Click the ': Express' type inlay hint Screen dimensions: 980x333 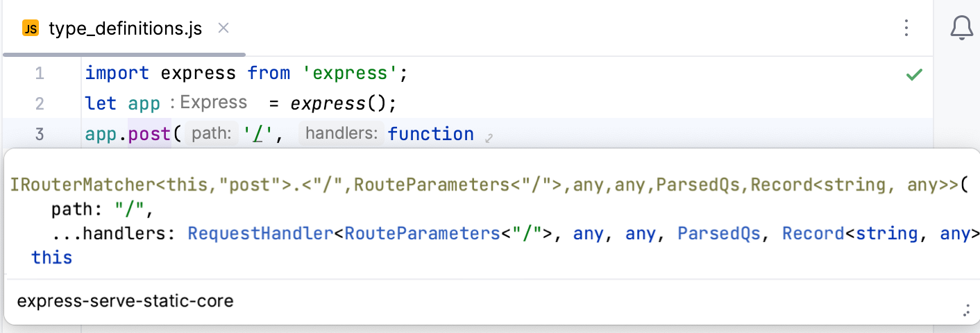click(209, 103)
